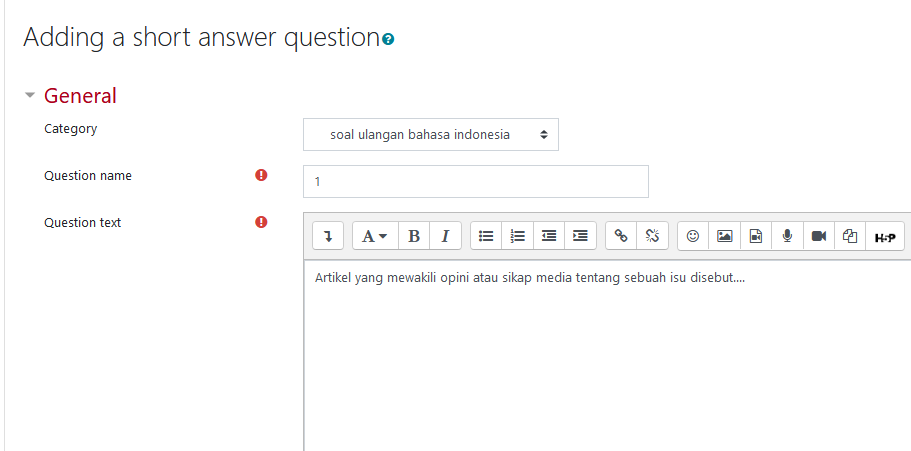This screenshot has width=911, height=451.
Task: Insert an image into question text
Action: (725, 236)
